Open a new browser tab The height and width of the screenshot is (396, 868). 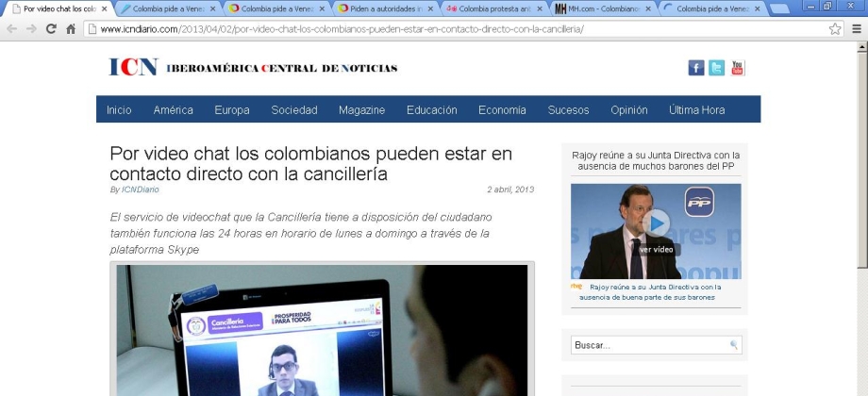(x=779, y=8)
